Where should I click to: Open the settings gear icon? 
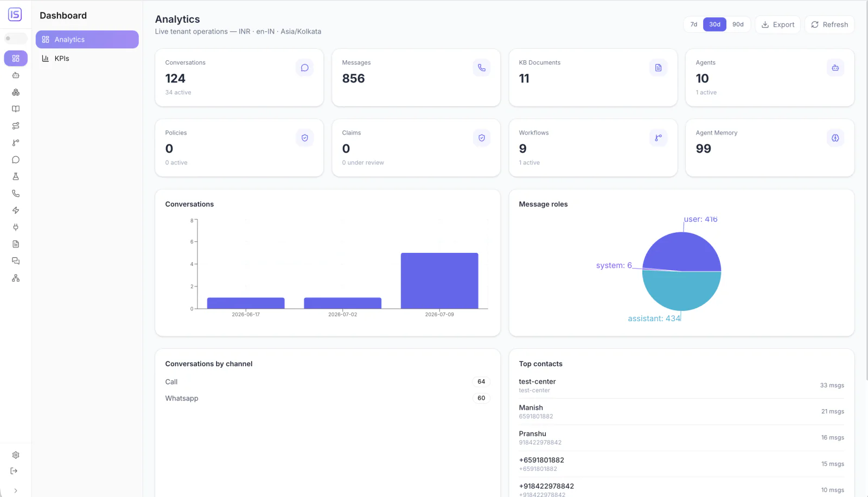16,455
